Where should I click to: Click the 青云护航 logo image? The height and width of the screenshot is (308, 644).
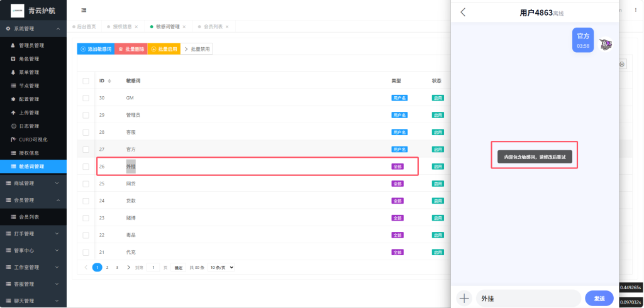tap(17, 11)
